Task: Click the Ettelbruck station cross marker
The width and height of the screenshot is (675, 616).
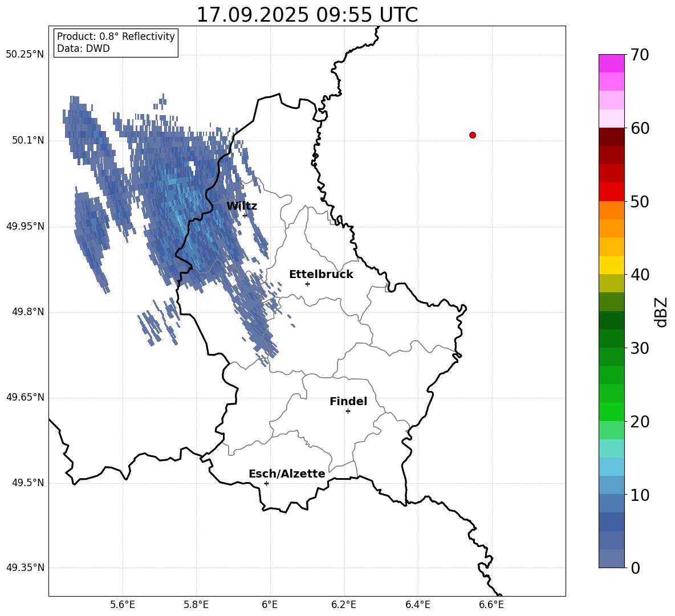Action: tap(307, 284)
